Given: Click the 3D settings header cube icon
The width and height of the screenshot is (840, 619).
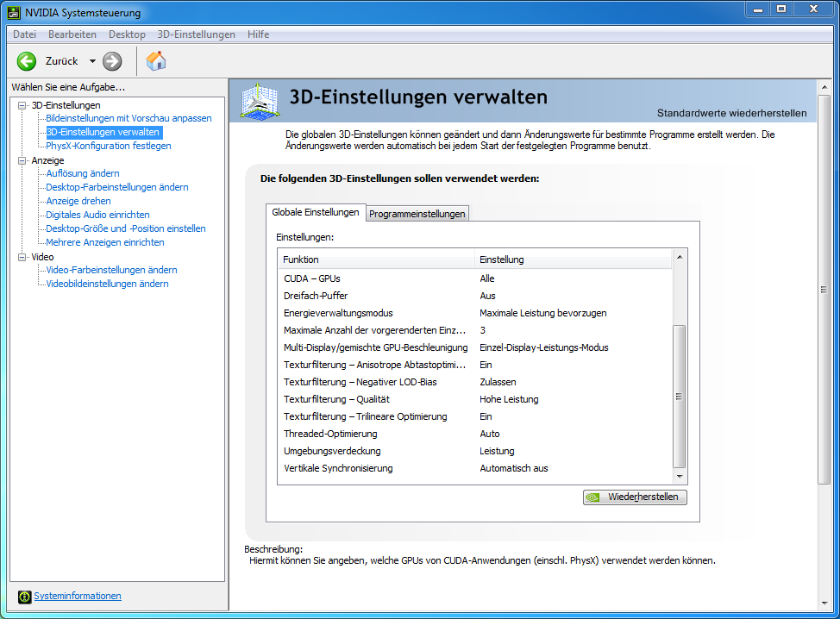Looking at the screenshot, I should [x=260, y=101].
